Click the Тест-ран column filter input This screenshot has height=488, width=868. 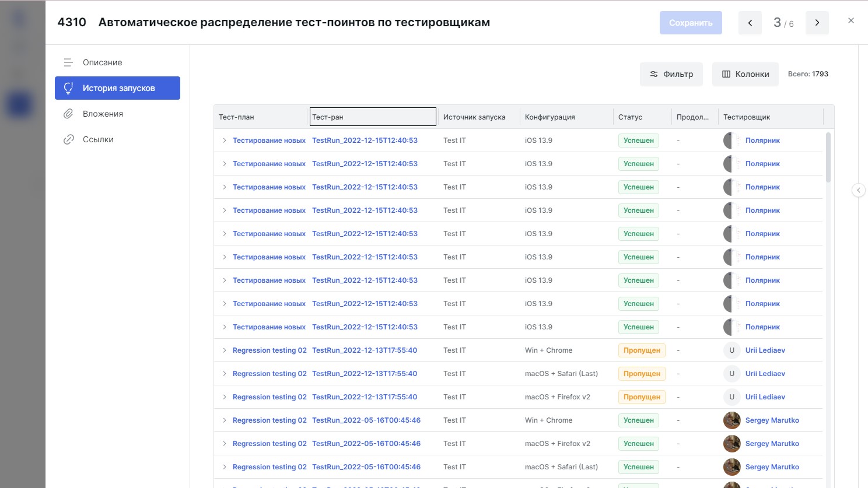(x=373, y=117)
